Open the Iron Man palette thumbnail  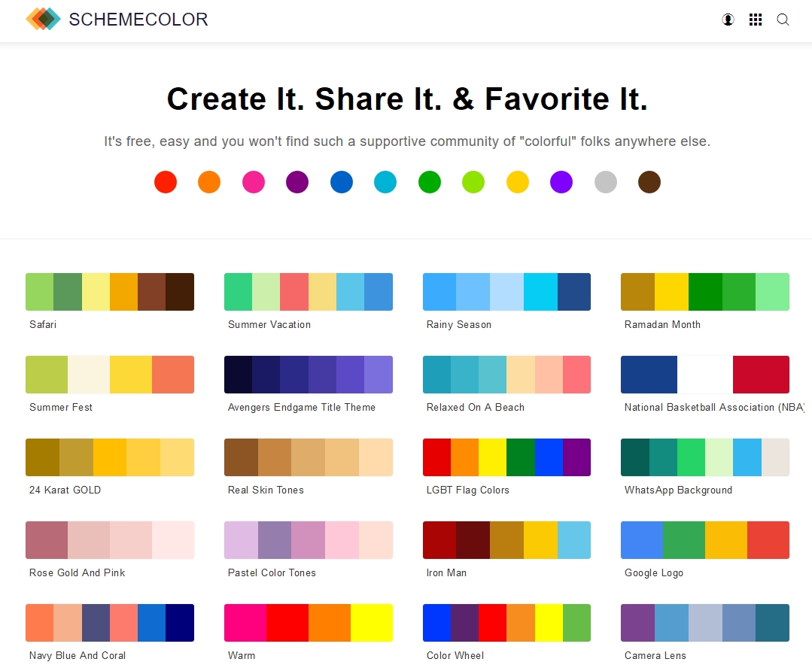tap(506, 540)
